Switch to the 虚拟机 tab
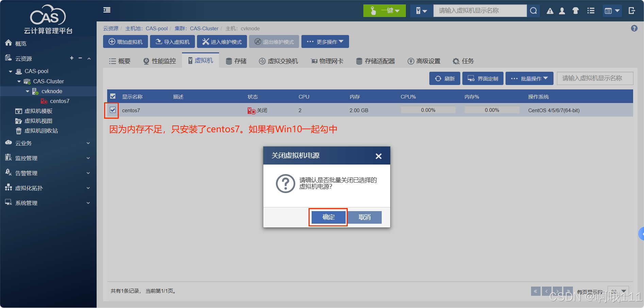Screen dimensions: 644x308 coord(201,61)
